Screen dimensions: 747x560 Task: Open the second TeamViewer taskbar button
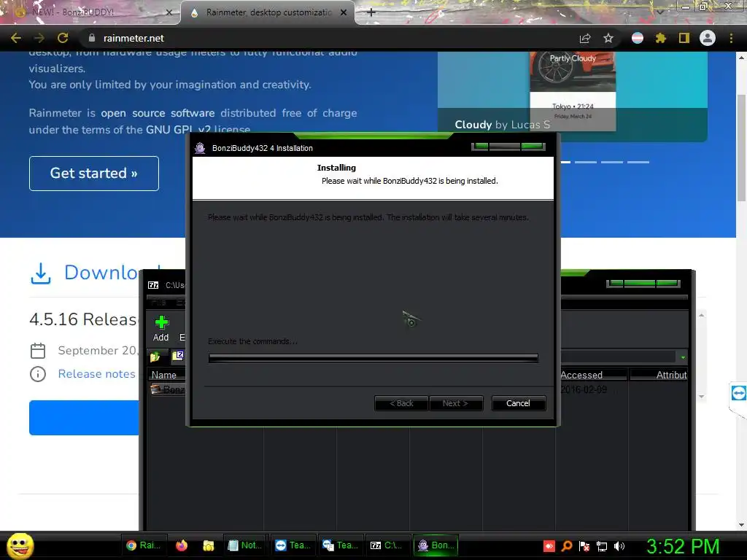click(340, 545)
